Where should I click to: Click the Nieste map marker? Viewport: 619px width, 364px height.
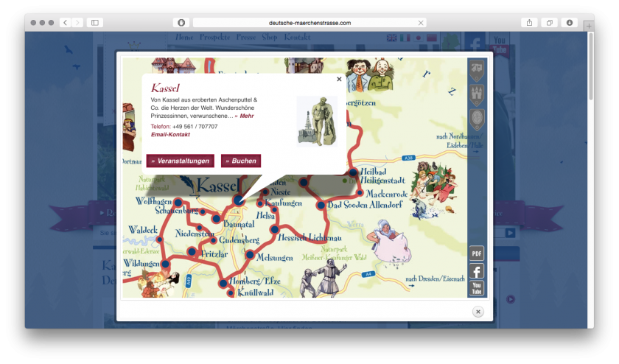(x=266, y=192)
